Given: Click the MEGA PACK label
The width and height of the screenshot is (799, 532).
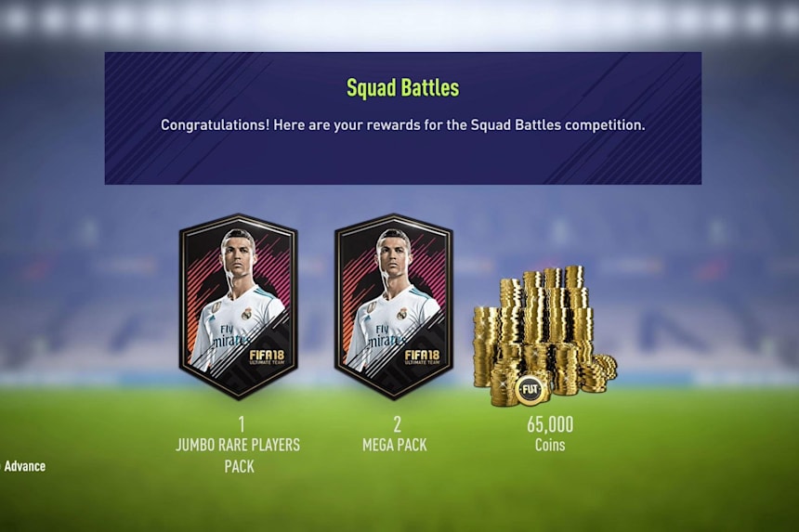Looking at the screenshot, I should click(395, 446).
